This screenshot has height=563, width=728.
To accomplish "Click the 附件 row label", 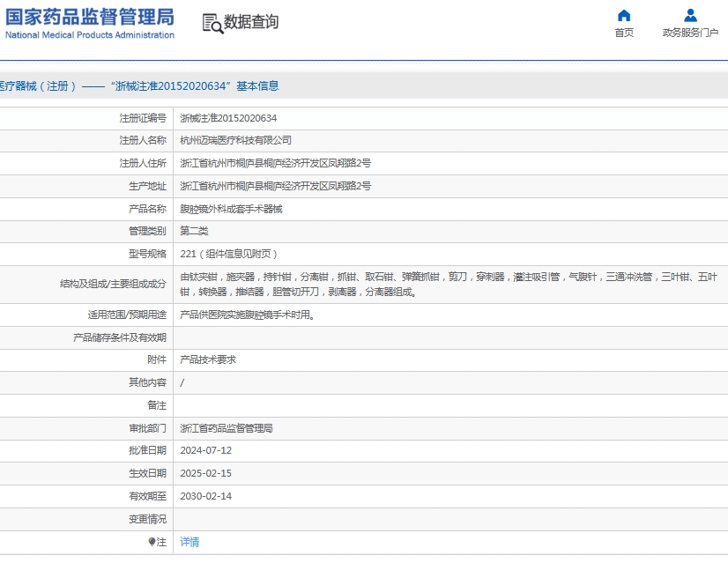I will pyautogui.click(x=157, y=359).
